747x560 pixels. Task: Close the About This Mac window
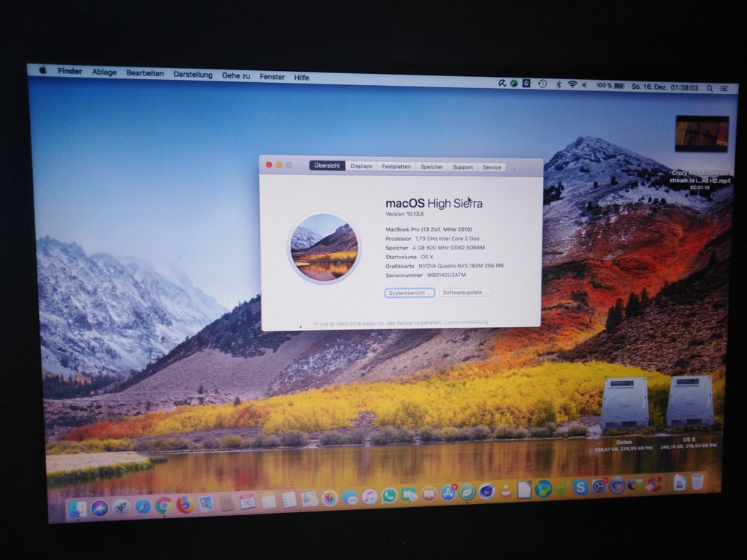click(x=269, y=165)
